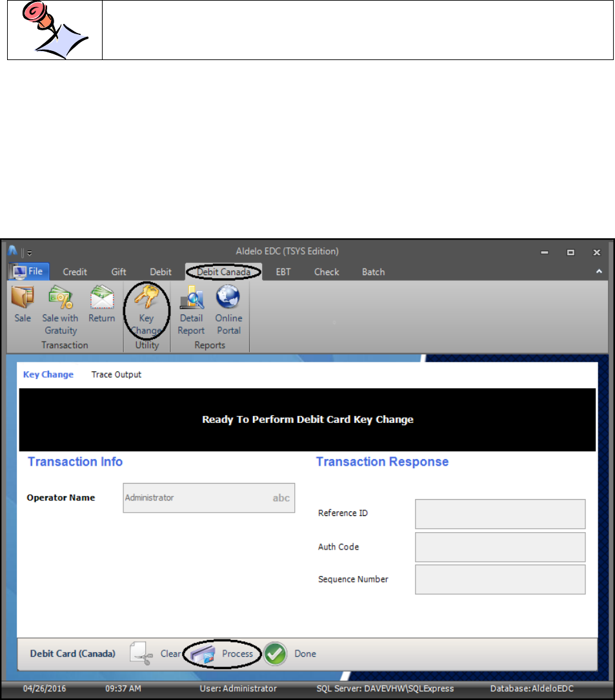615x700 pixels.
Task: Switch to the EBT ribbon tab
Action: tap(283, 272)
